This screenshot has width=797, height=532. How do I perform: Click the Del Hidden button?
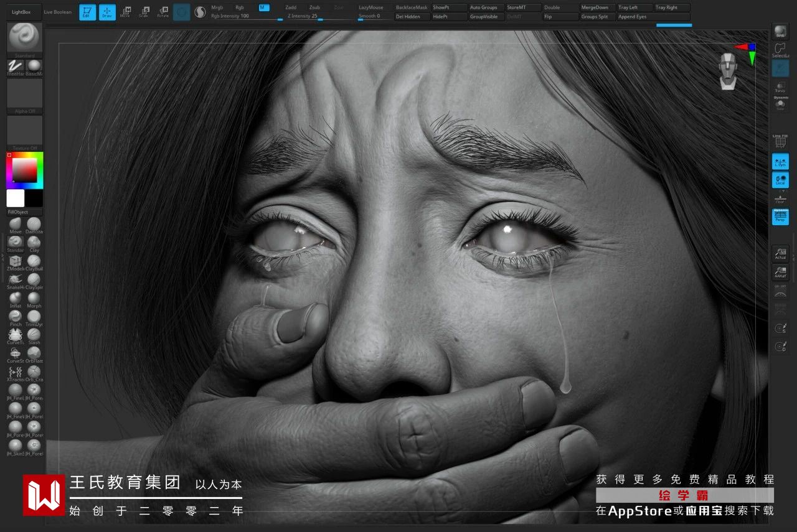pyautogui.click(x=412, y=17)
